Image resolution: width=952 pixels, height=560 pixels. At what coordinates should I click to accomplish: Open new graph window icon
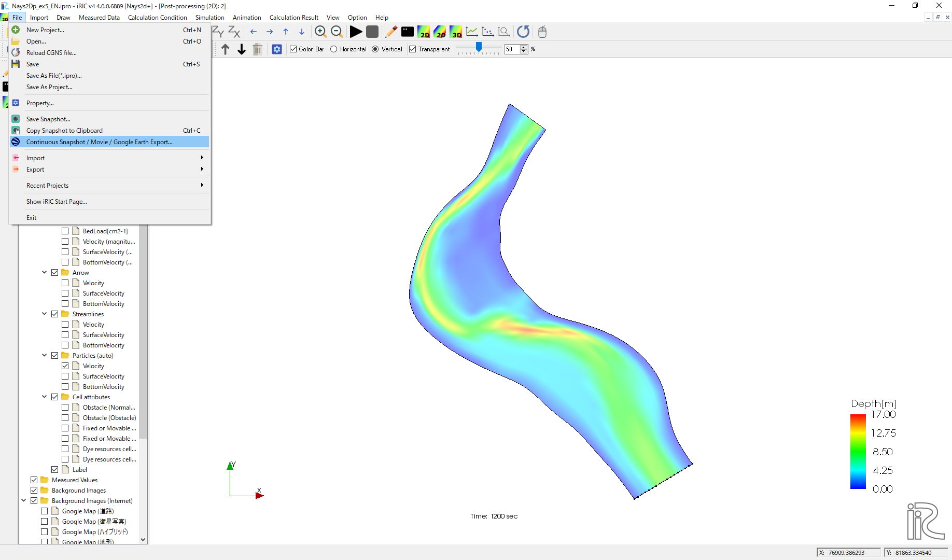point(472,32)
